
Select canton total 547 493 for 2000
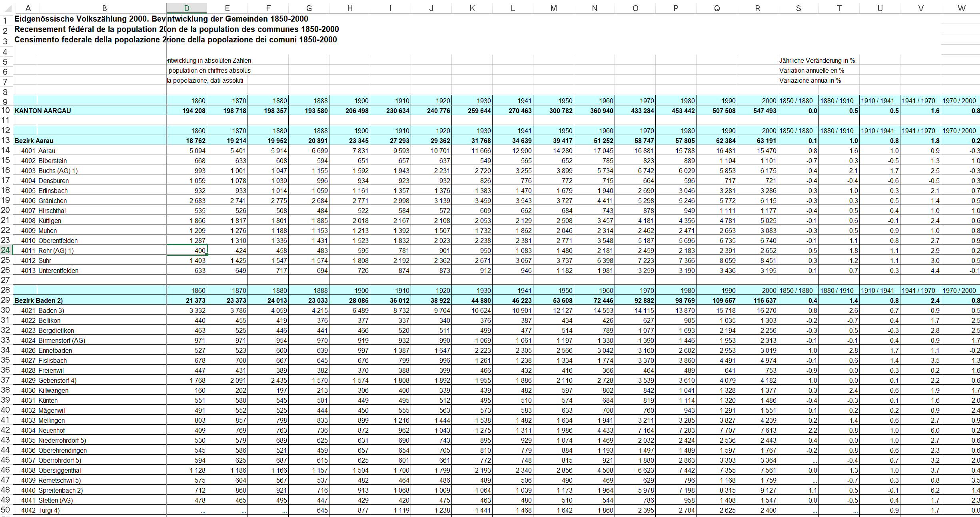(x=758, y=111)
